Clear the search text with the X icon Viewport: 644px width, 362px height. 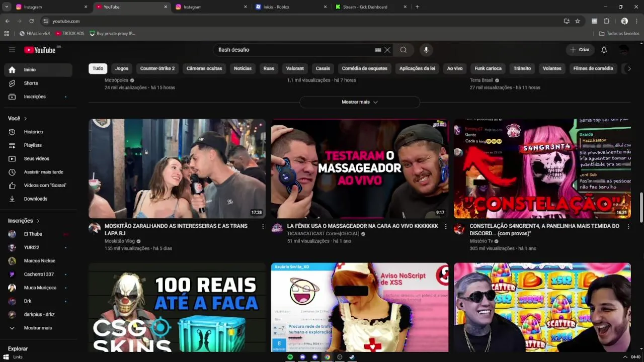[x=387, y=50]
